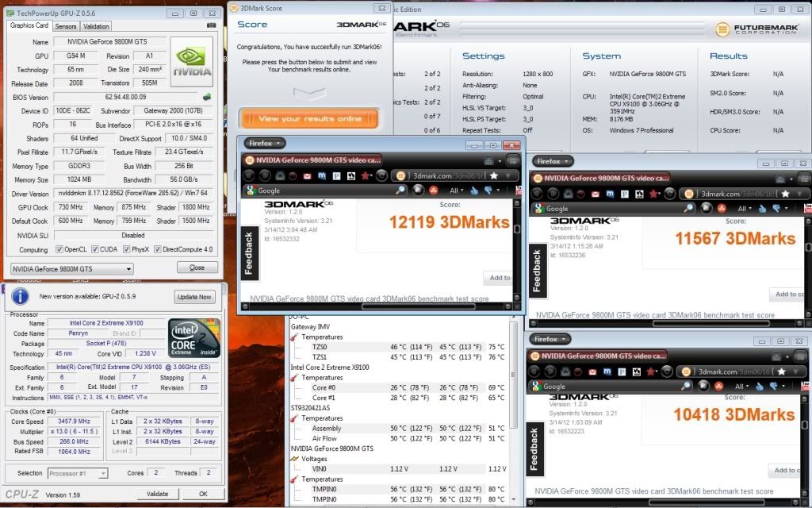Click the Feedback tab on the 10418 score page

coord(534,449)
